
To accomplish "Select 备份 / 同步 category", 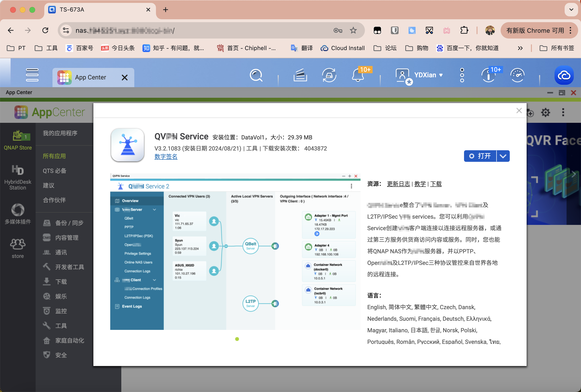I will (63, 223).
